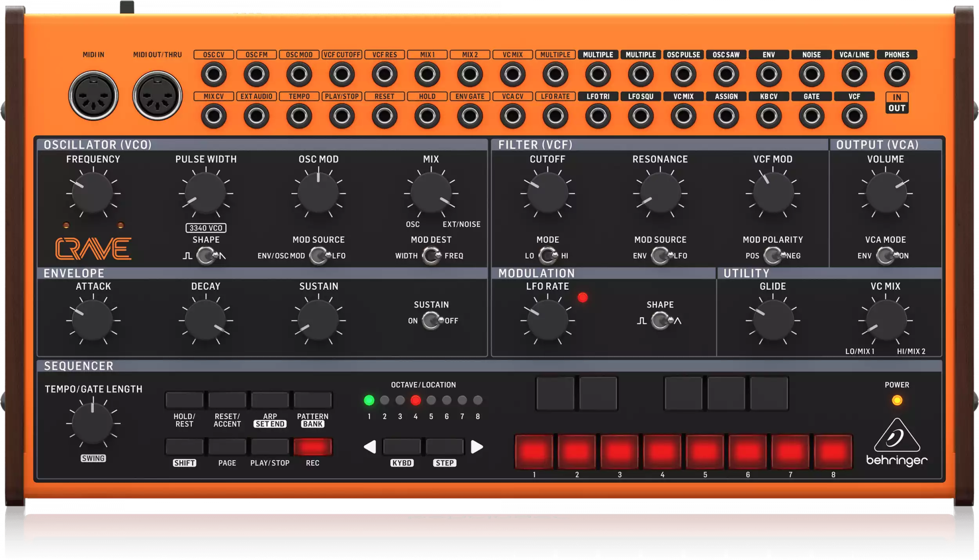Push the SHIFT button
The image size is (979, 560).
pyautogui.click(x=184, y=447)
